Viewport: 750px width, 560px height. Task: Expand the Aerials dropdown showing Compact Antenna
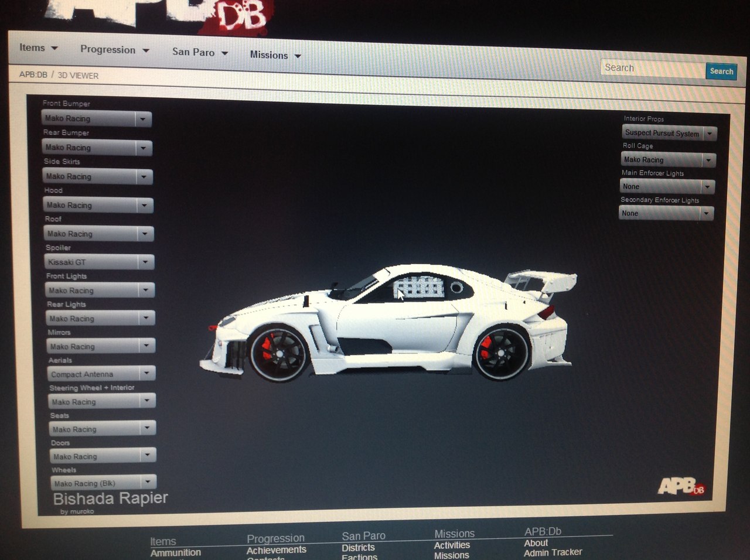(x=101, y=374)
